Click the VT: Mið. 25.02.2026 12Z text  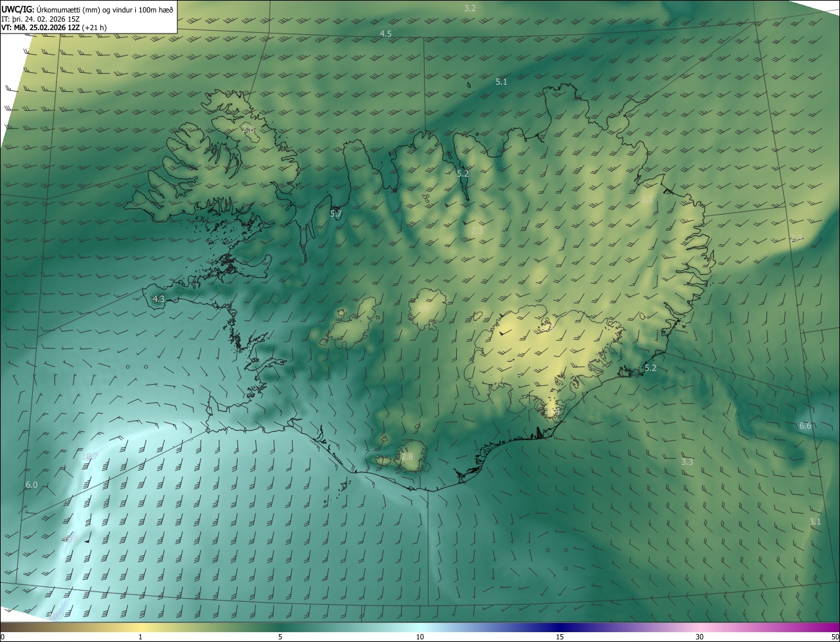(x=41, y=28)
